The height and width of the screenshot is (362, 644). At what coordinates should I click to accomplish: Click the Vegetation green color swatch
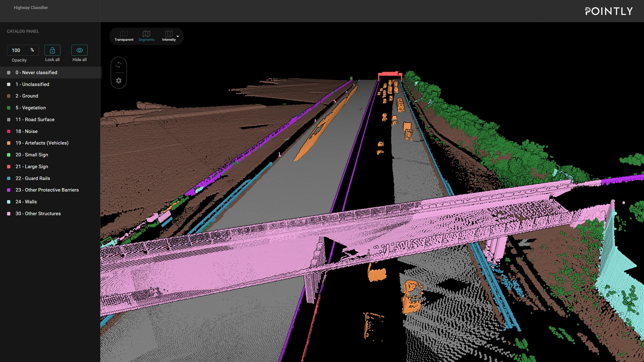pyautogui.click(x=9, y=108)
